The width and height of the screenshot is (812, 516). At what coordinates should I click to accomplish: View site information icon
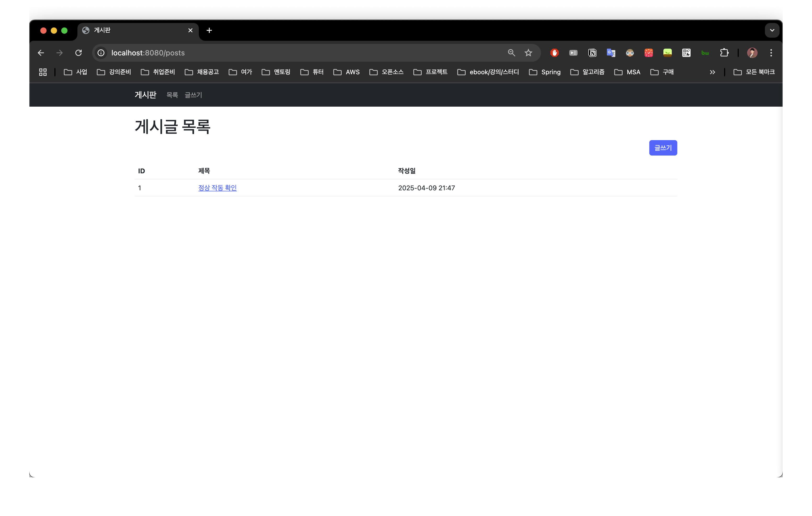(101, 53)
